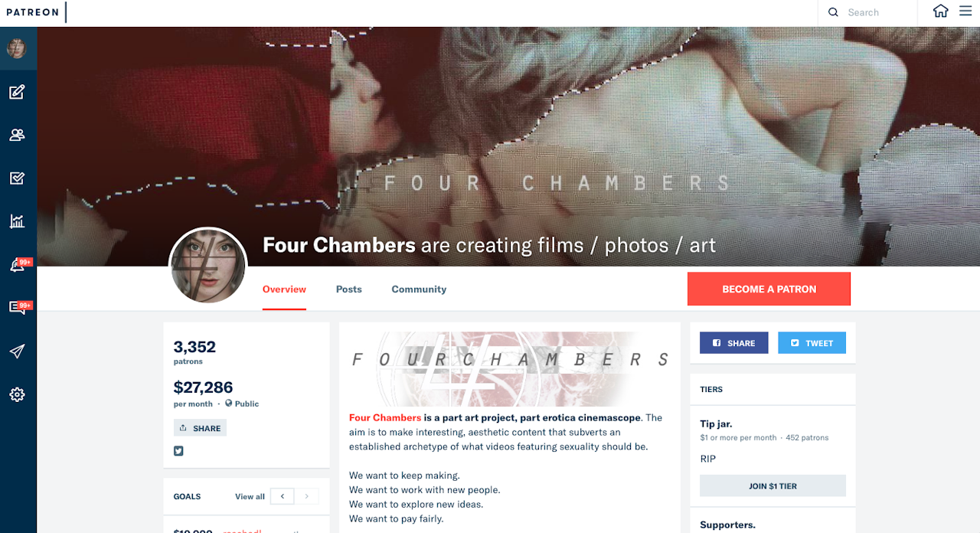The width and height of the screenshot is (980, 533).
Task: Open the hamburger menu icon
Action: pos(965,11)
